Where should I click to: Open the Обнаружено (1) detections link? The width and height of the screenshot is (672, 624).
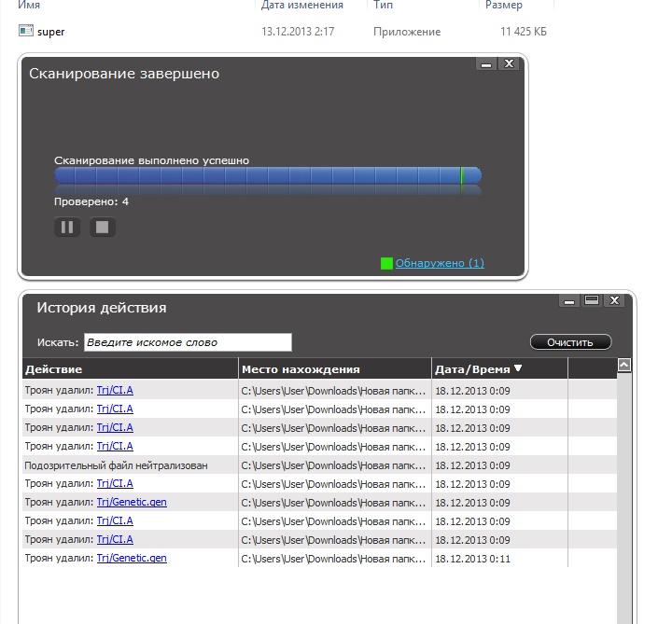(440, 263)
